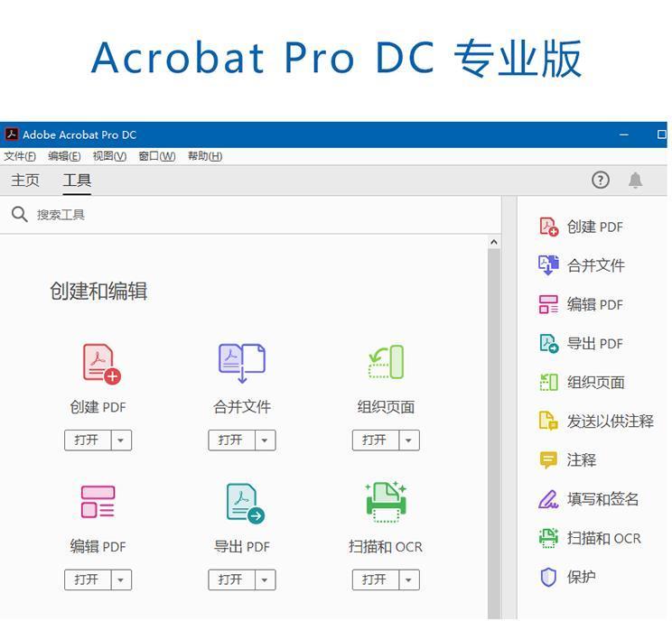
Task: Expand the dropdown arrow beside 合并文件 打开
Action: pos(265,440)
